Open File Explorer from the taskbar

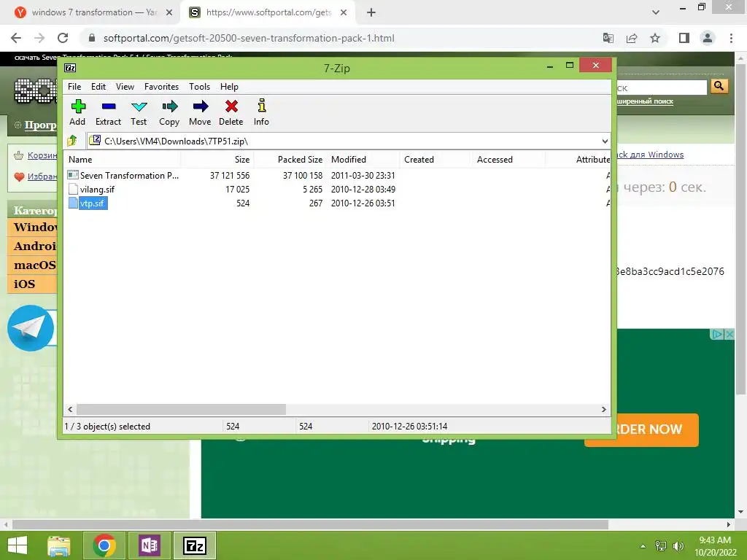[x=59, y=545]
